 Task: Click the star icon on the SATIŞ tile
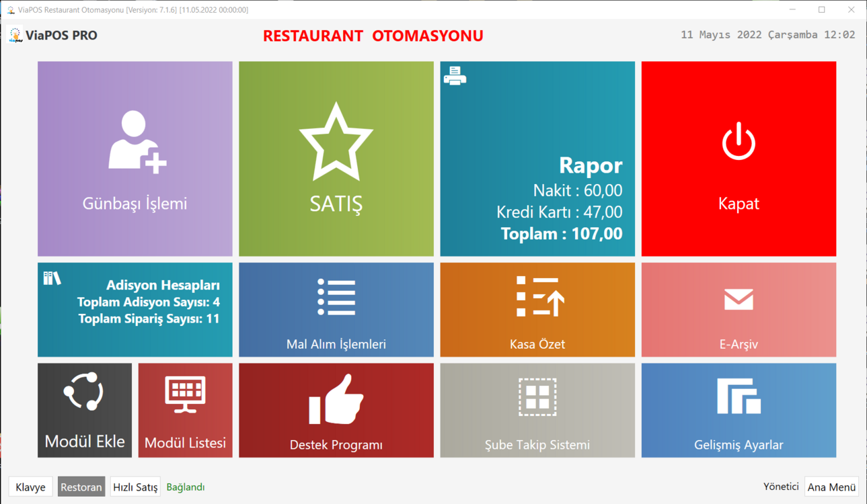336,142
